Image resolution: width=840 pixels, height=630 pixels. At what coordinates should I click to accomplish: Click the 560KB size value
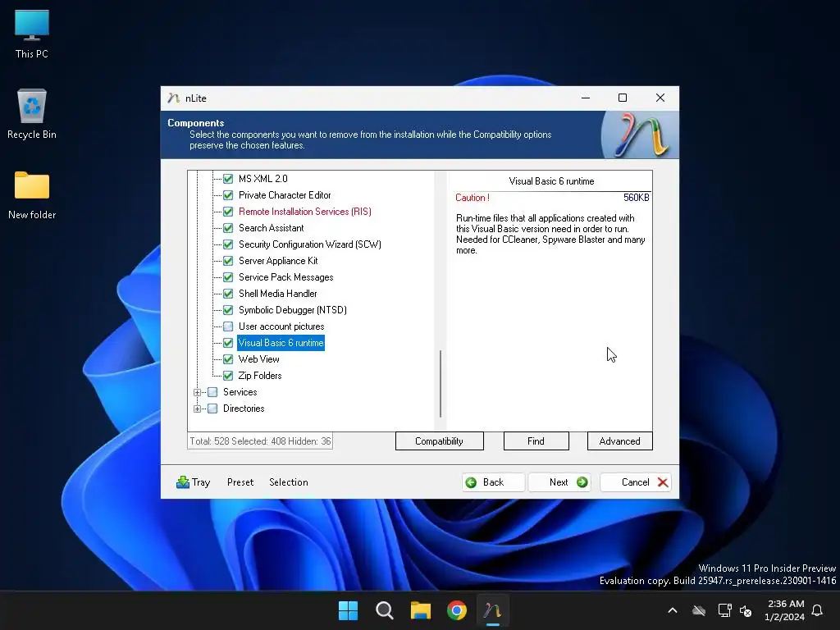point(636,198)
